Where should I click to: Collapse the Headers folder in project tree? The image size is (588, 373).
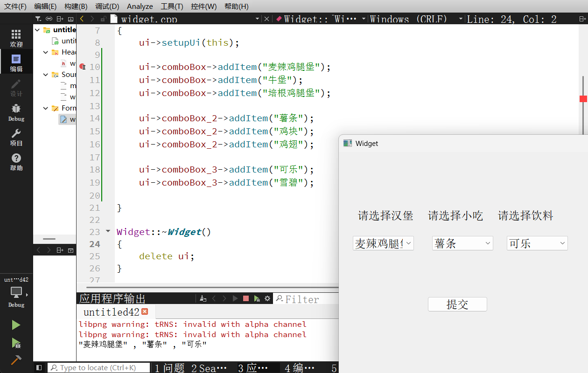[46, 52]
